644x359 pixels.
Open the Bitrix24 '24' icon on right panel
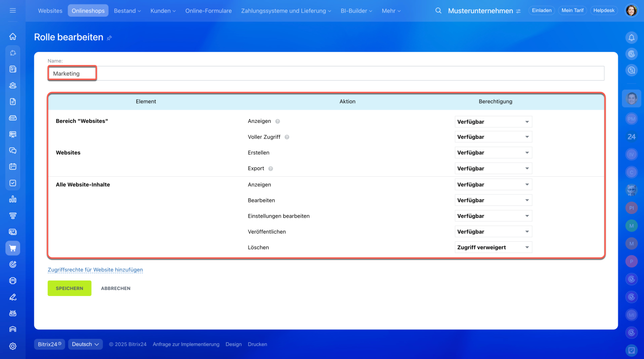point(631,136)
